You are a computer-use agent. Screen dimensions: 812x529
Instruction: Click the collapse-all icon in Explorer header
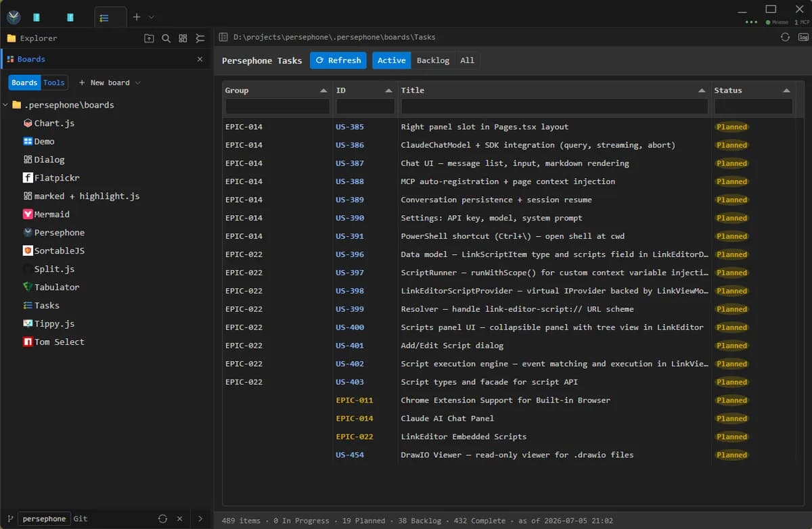200,39
